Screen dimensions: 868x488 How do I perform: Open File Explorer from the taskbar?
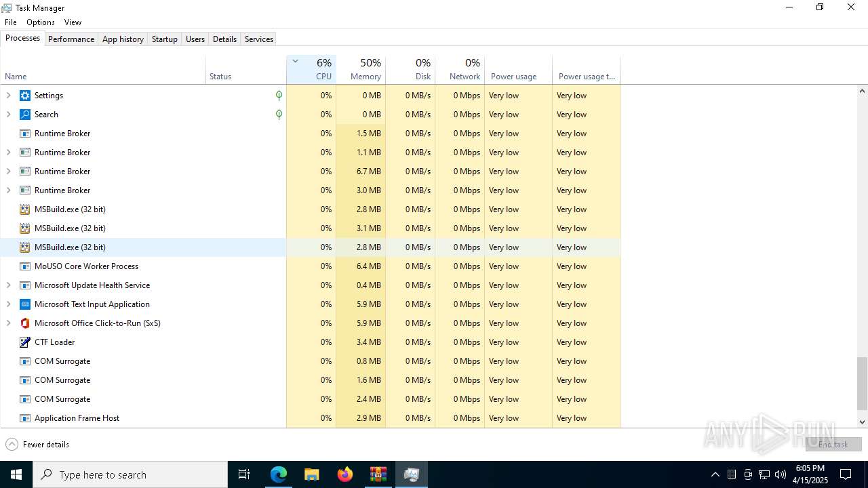311,474
